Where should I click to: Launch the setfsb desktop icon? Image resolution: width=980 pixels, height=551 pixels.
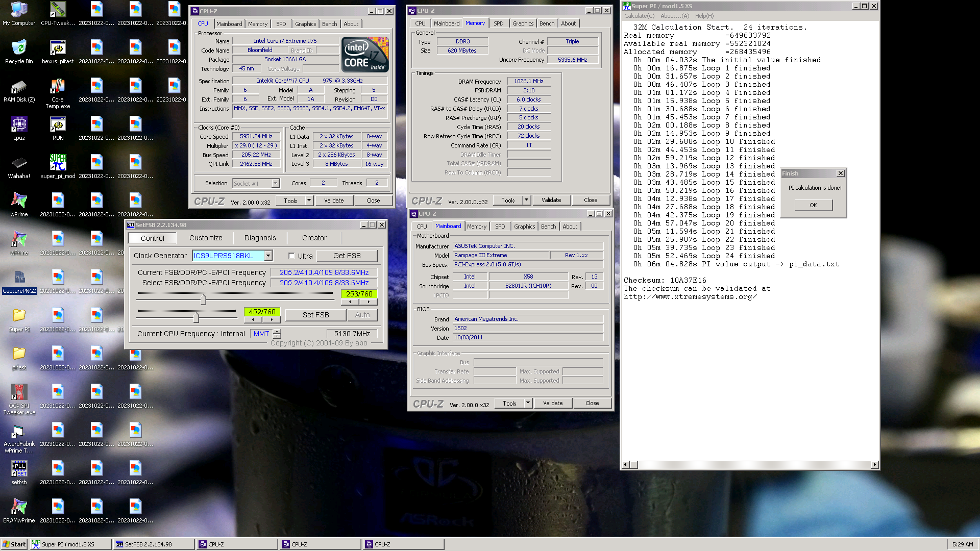tap(19, 472)
